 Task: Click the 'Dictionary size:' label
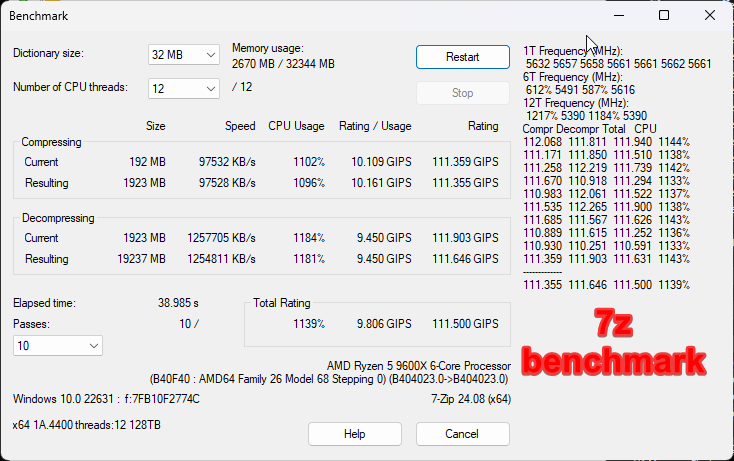[48, 53]
